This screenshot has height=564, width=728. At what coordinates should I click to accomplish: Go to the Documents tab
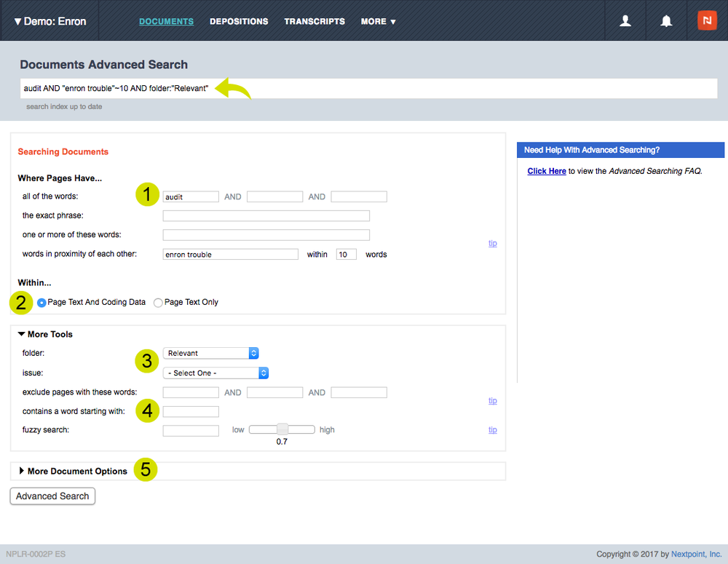166,21
